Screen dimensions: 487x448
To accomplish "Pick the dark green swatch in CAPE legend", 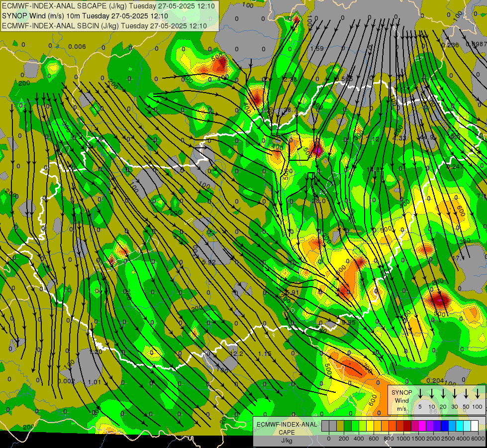I will point(348,426).
